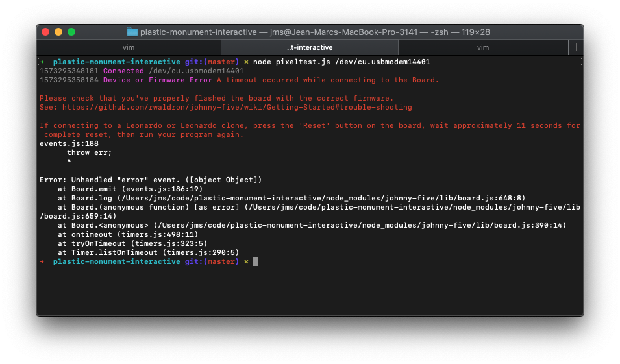The height and width of the screenshot is (364, 620).
Task: Minimize the terminal with yellow button
Action: coord(58,32)
